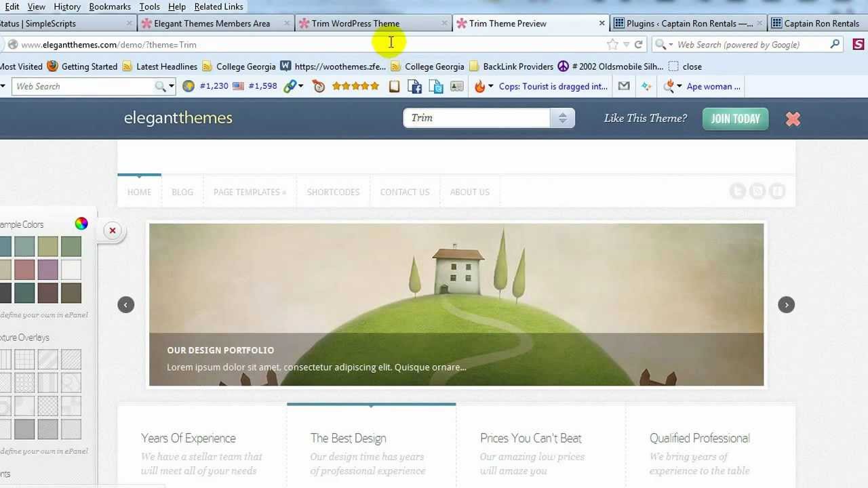
Task: Open the History menu
Action: tap(67, 7)
